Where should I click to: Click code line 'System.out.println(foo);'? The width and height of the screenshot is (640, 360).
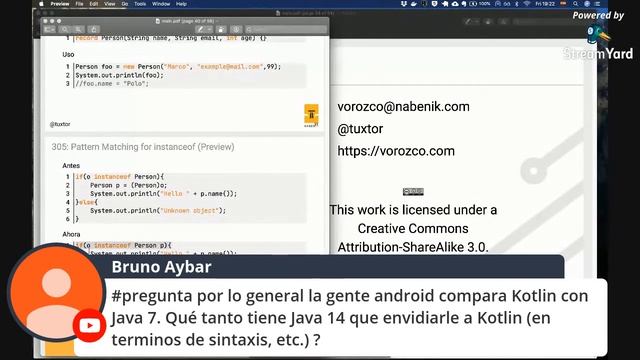pos(119,75)
